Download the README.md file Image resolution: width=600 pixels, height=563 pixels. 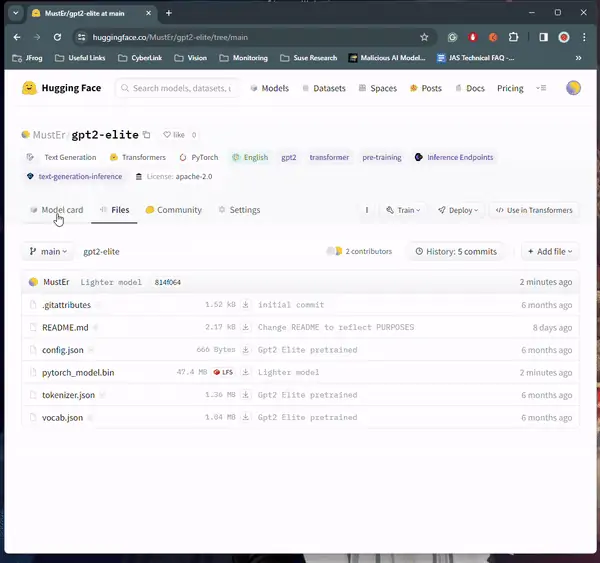tap(245, 327)
